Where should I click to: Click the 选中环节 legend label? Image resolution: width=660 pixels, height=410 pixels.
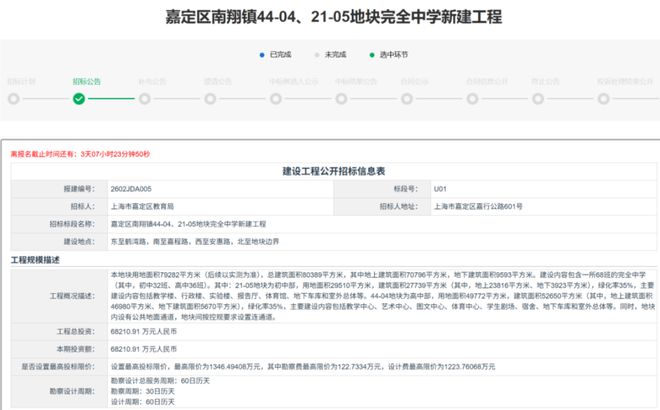pyautogui.click(x=394, y=55)
